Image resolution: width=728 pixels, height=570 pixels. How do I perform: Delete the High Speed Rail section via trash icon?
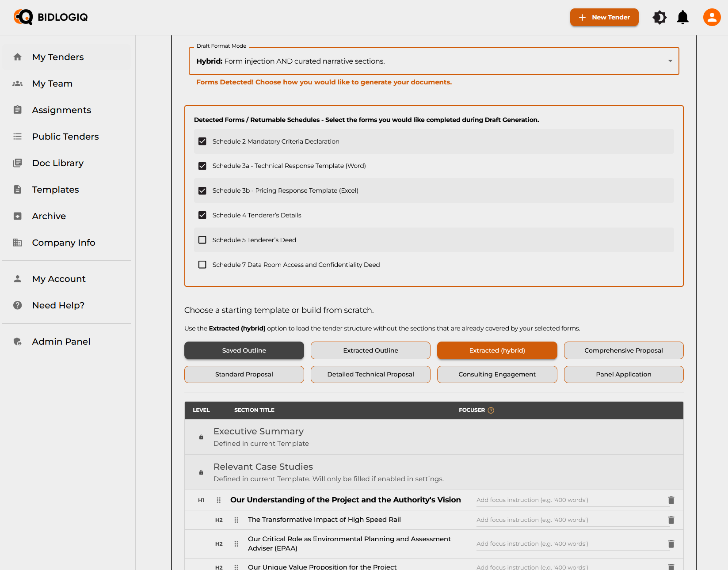[671, 520]
